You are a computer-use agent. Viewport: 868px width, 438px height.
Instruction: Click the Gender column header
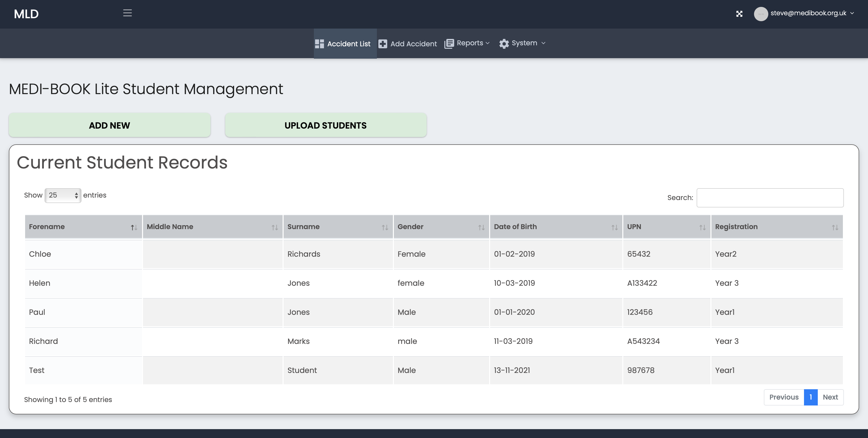tap(441, 227)
